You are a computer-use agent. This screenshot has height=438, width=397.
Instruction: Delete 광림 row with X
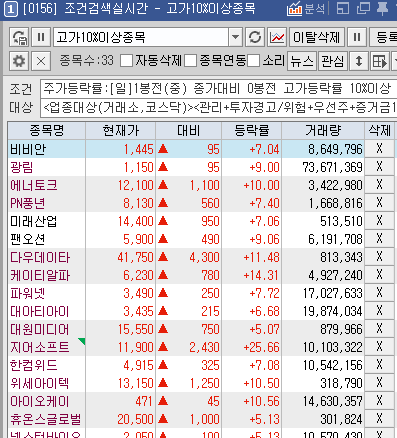379,167
